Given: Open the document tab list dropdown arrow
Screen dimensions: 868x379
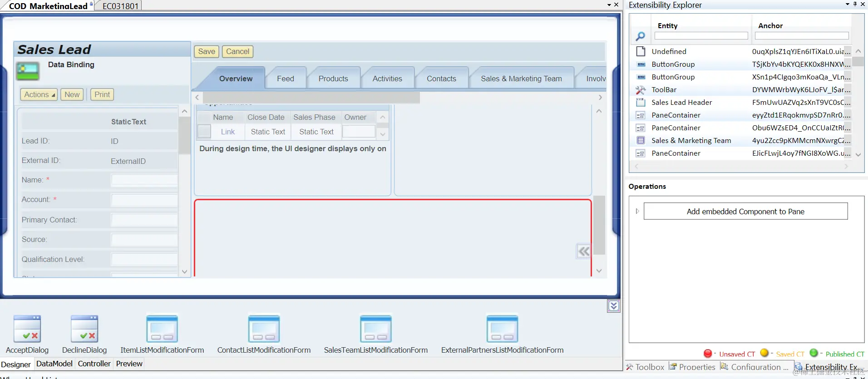Looking at the screenshot, I should [x=609, y=5].
